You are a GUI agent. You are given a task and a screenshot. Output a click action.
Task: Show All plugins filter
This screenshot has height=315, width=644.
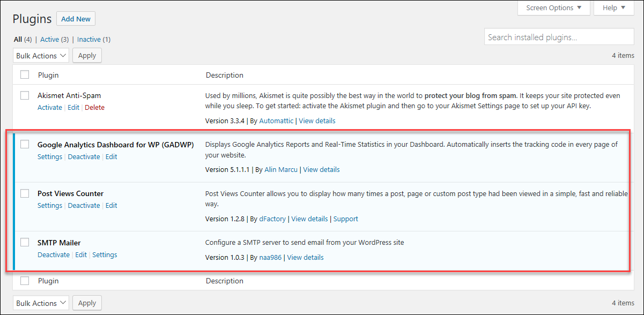pos(18,39)
